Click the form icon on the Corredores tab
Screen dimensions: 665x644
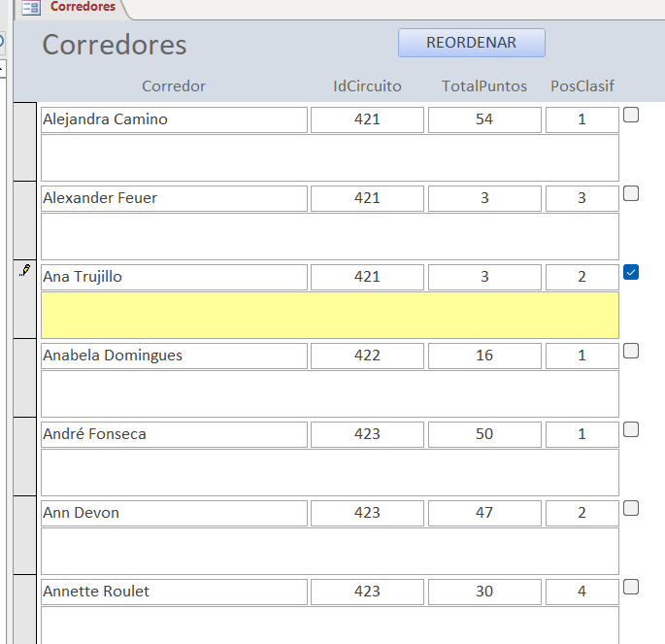coord(31,8)
